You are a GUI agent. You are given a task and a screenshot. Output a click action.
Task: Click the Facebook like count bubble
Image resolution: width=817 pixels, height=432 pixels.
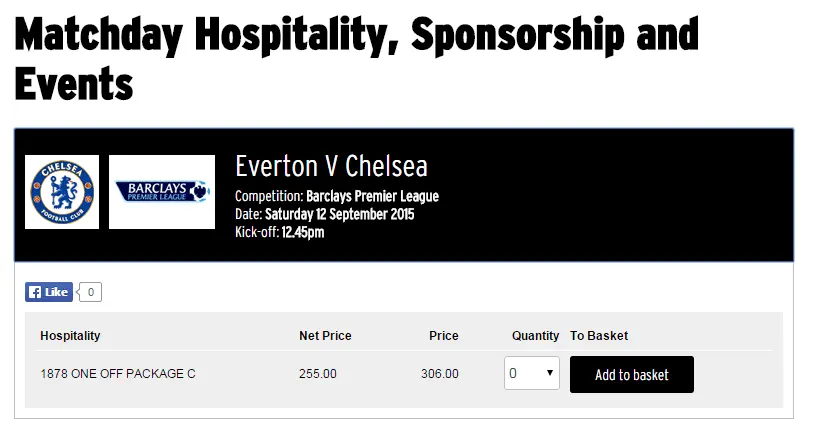pyautogui.click(x=91, y=292)
